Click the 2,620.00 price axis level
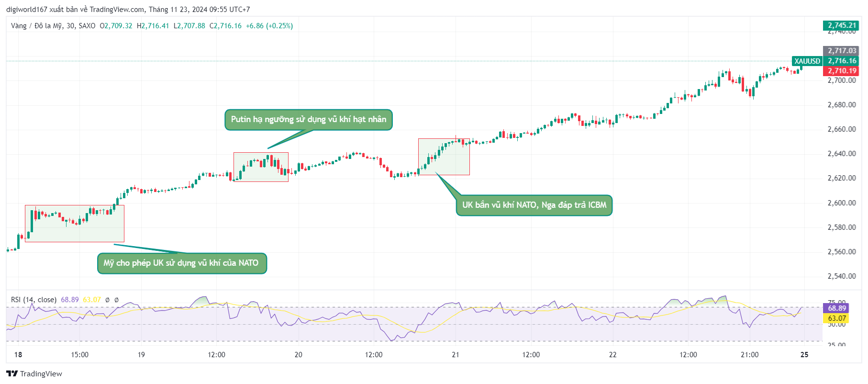Image resolution: width=868 pixels, height=384 pixels. (x=842, y=178)
